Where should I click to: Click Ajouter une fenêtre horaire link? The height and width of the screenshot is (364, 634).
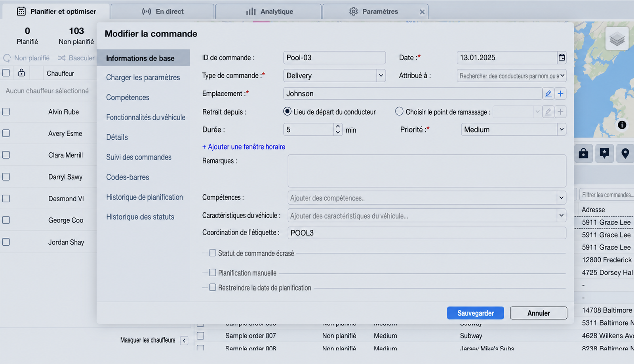244,147
